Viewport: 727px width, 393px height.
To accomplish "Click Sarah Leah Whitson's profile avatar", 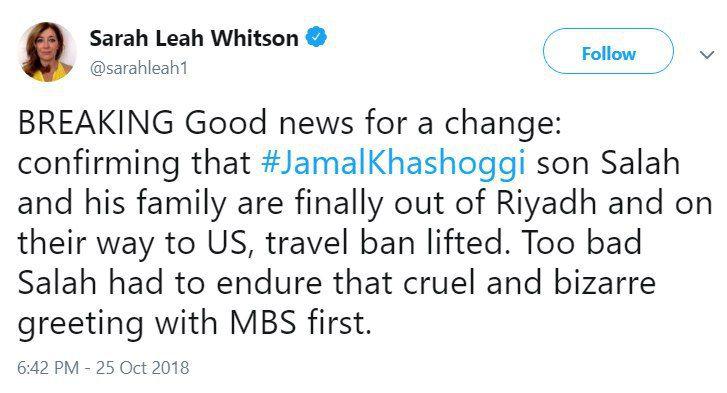I will tap(47, 52).
